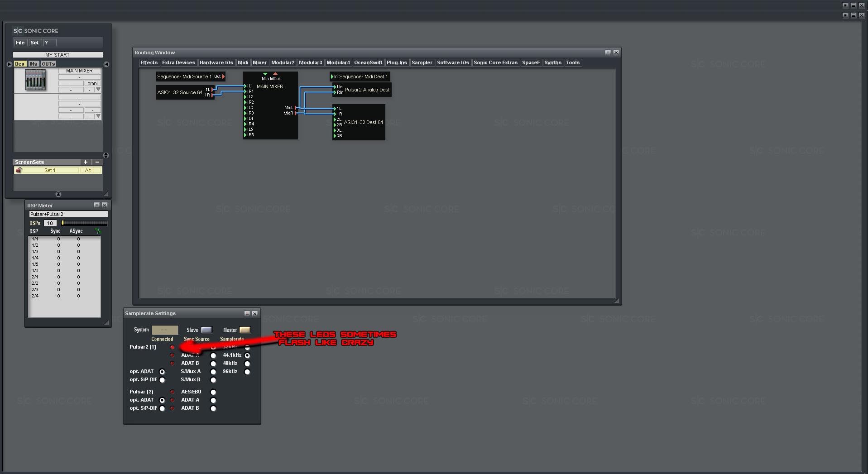The height and width of the screenshot is (474, 868).
Task: Toggle the Slave mode button
Action: (206, 330)
